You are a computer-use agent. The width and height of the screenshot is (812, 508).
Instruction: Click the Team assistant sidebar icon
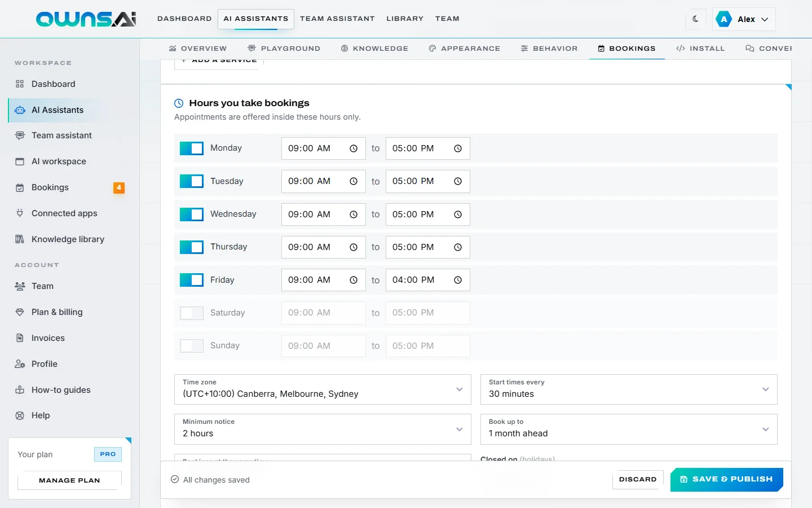(x=20, y=135)
